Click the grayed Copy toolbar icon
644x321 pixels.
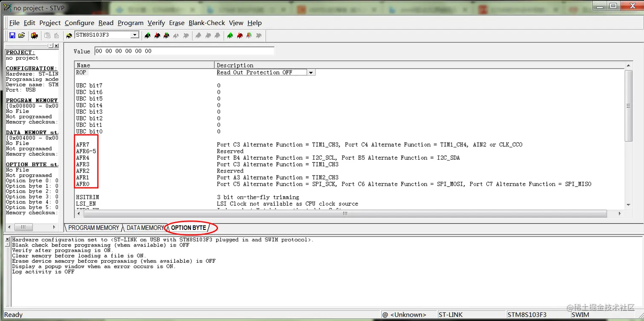[x=47, y=35]
